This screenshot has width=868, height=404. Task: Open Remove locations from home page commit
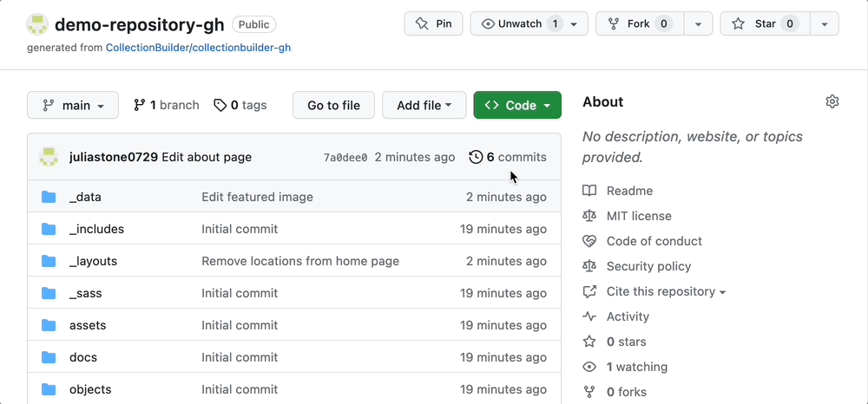click(300, 261)
